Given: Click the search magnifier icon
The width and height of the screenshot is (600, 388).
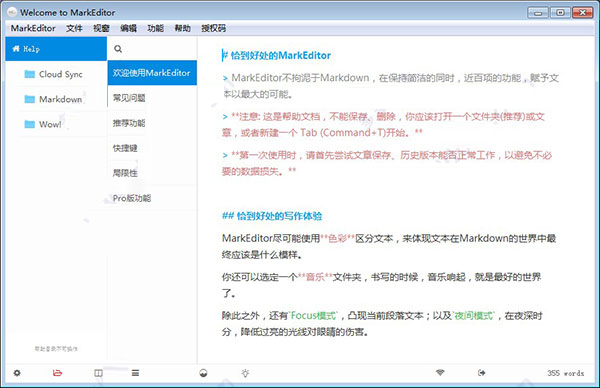Looking at the screenshot, I should (x=118, y=49).
